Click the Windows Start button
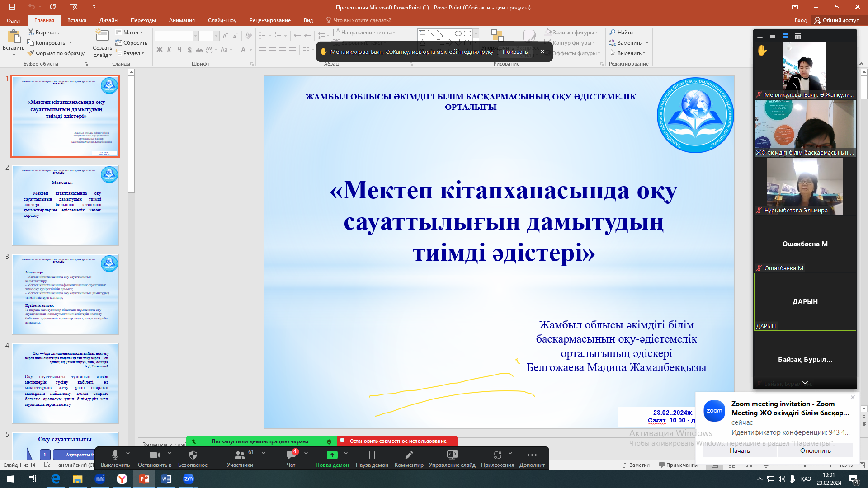 coord(11,479)
